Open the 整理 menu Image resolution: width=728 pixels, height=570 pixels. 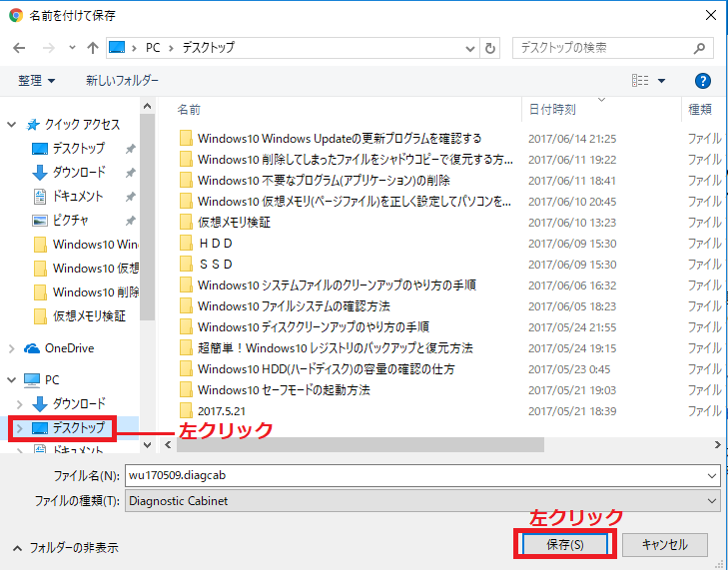[36, 80]
